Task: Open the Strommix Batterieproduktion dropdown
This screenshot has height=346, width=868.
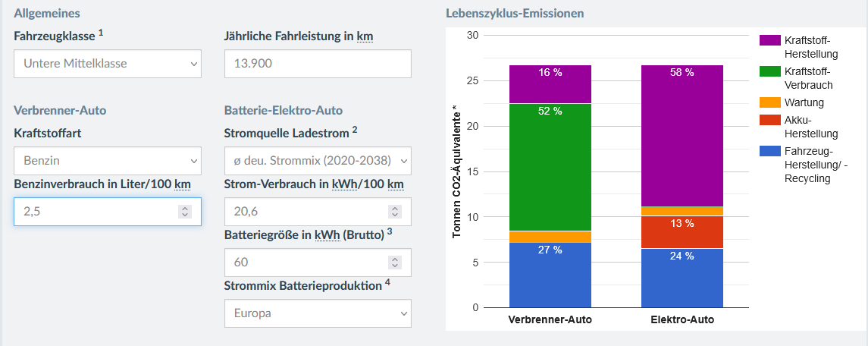Action: (318, 313)
